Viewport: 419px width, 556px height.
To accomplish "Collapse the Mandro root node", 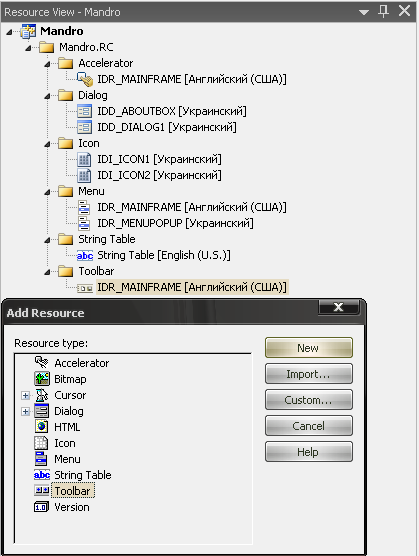I will [9, 32].
